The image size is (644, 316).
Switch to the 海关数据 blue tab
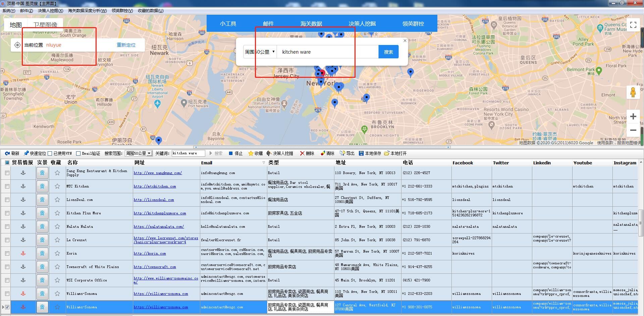click(x=311, y=23)
